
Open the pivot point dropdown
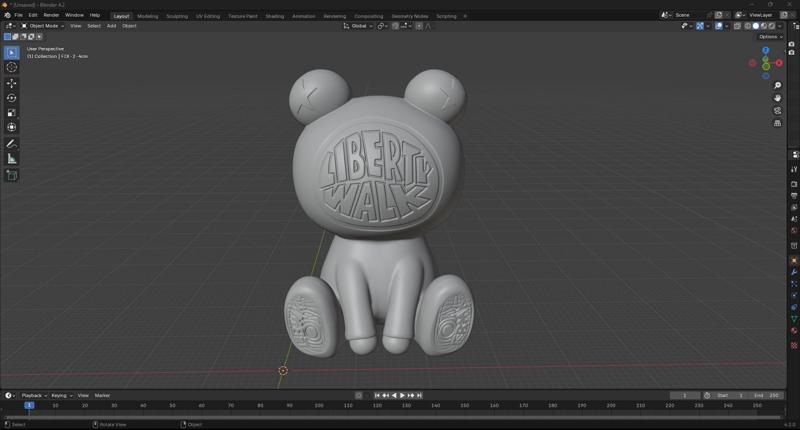pyautogui.click(x=382, y=26)
